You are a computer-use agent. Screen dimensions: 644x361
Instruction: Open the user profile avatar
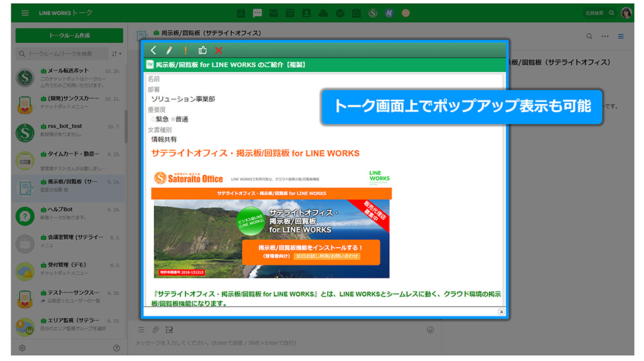pos(627,13)
